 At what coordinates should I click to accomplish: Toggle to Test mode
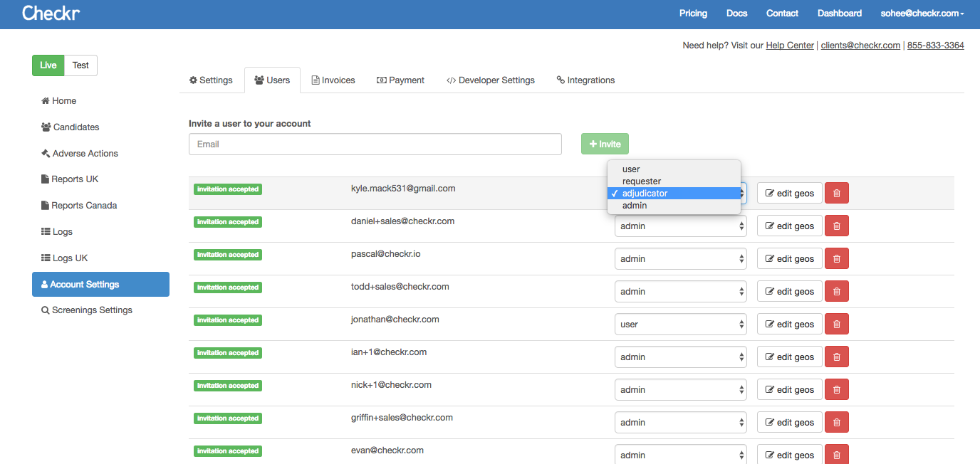pos(80,65)
